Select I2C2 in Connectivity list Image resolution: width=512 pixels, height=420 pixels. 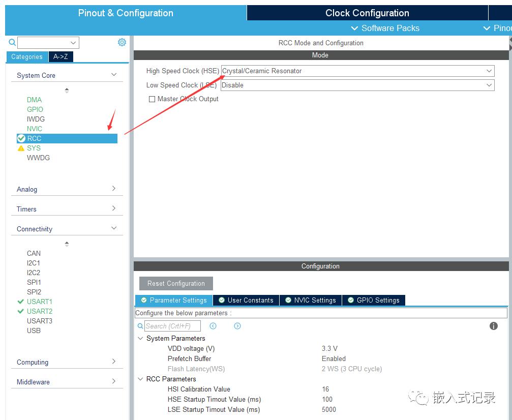click(x=34, y=273)
